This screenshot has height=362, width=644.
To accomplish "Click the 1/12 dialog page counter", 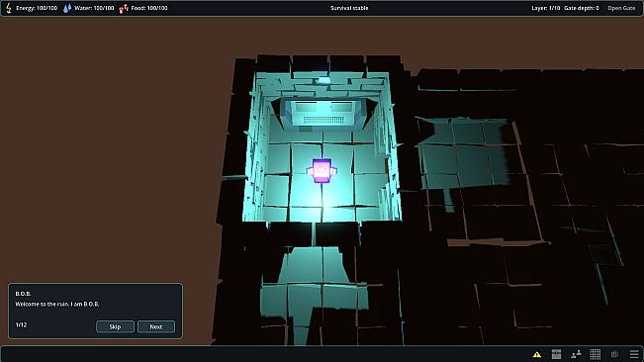I will (21, 324).
